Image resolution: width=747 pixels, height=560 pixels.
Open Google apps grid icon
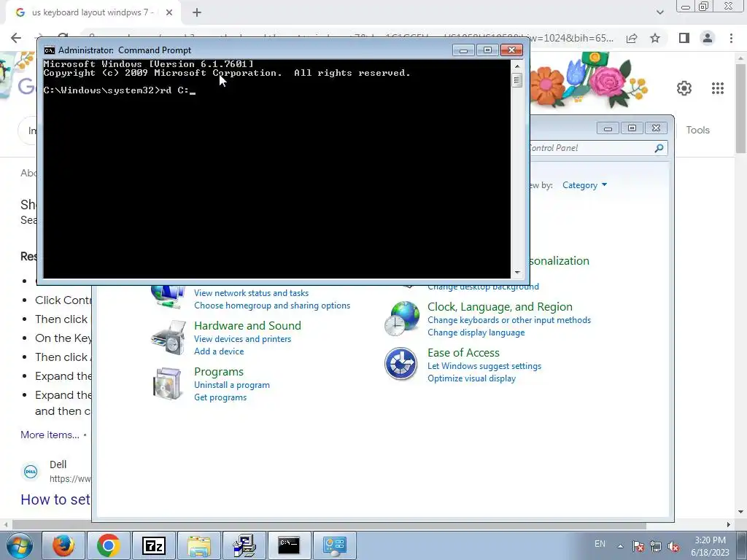718,88
